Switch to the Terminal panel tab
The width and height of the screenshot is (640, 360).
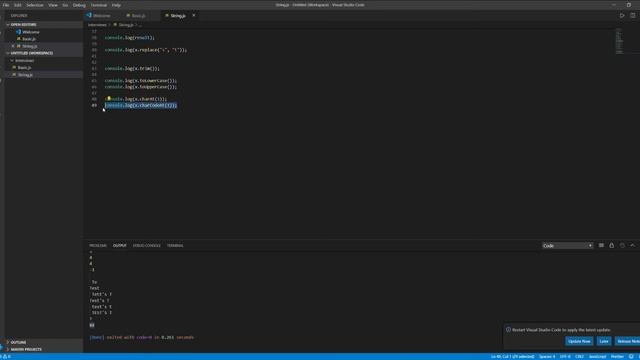pos(175,246)
